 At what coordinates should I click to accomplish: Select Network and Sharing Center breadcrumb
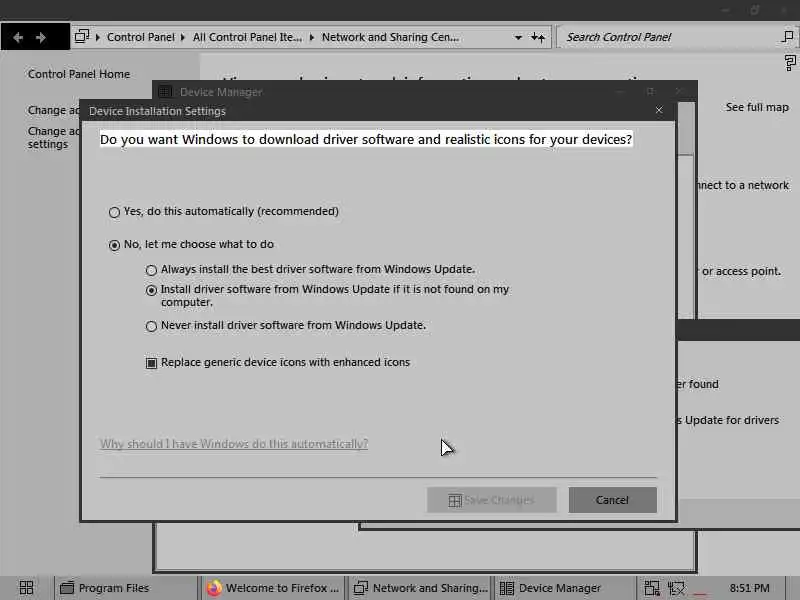[390, 37]
